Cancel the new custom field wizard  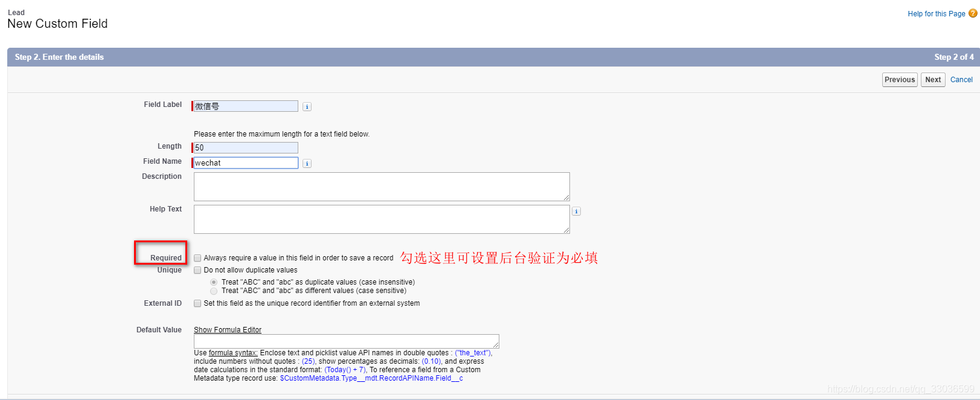(961, 80)
